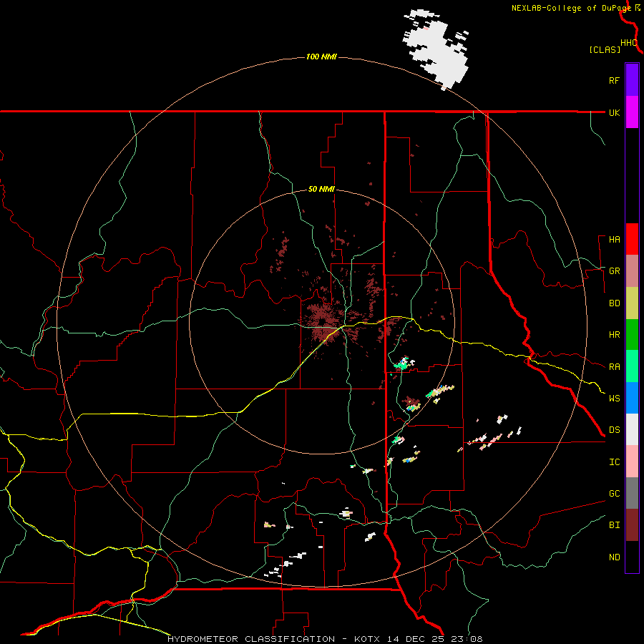Select the IC ice crystals pink swatch
644x644 pixels.
coord(632,462)
